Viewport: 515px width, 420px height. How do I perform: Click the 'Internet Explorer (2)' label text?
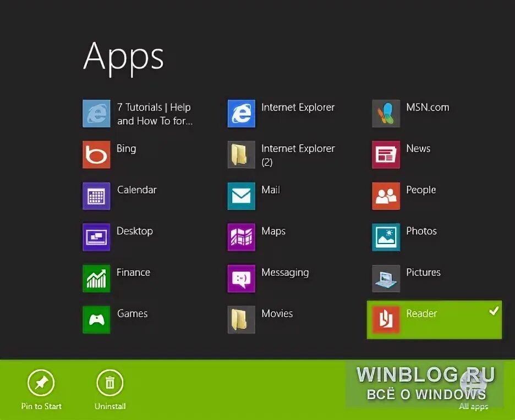(x=298, y=155)
